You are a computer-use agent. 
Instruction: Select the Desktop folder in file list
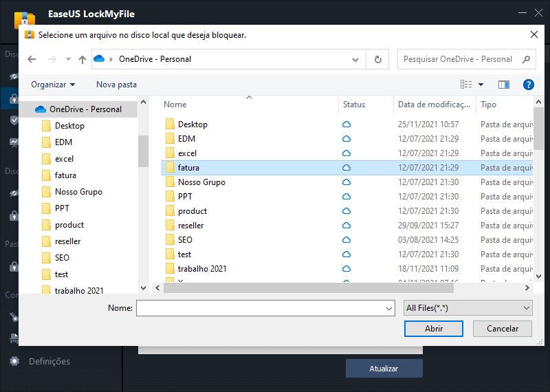pos(192,124)
